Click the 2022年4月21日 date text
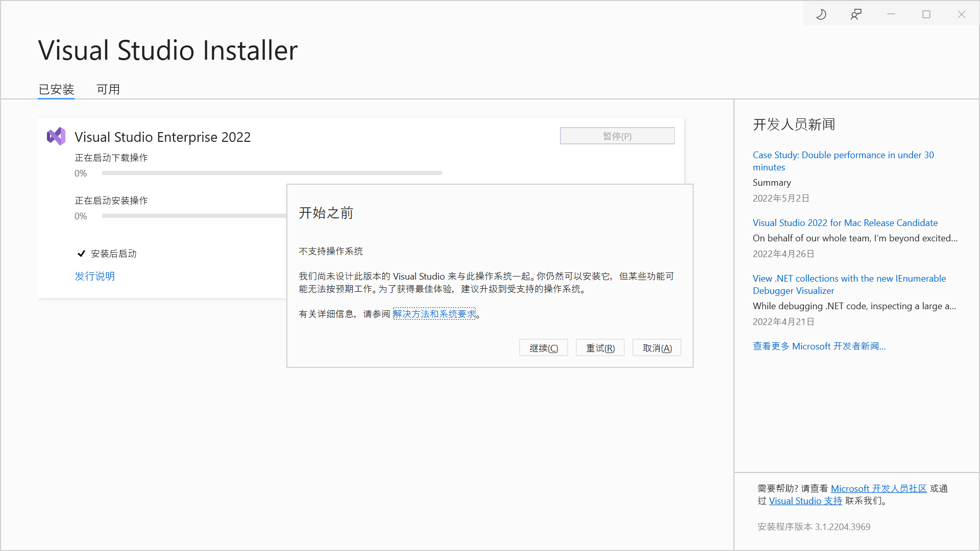Image resolution: width=980 pixels, height=551 pixels. tap(783, 321)
